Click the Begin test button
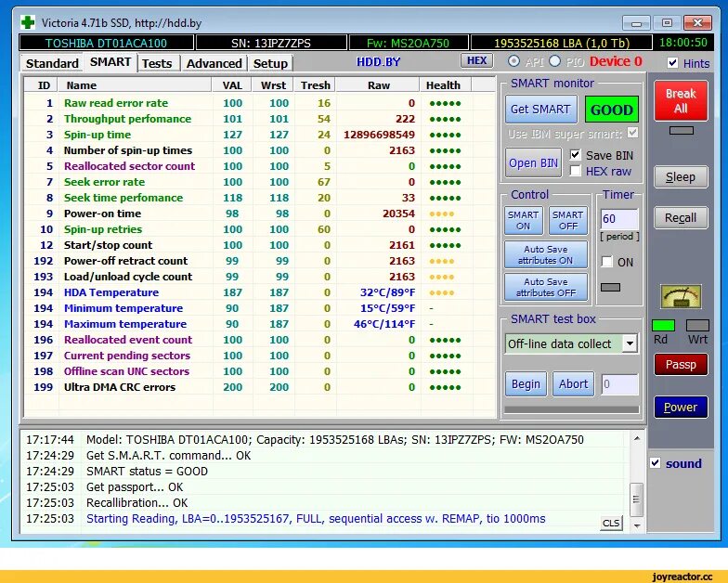The height and width of the screenshot is (583, 728). tap(526, 384)
